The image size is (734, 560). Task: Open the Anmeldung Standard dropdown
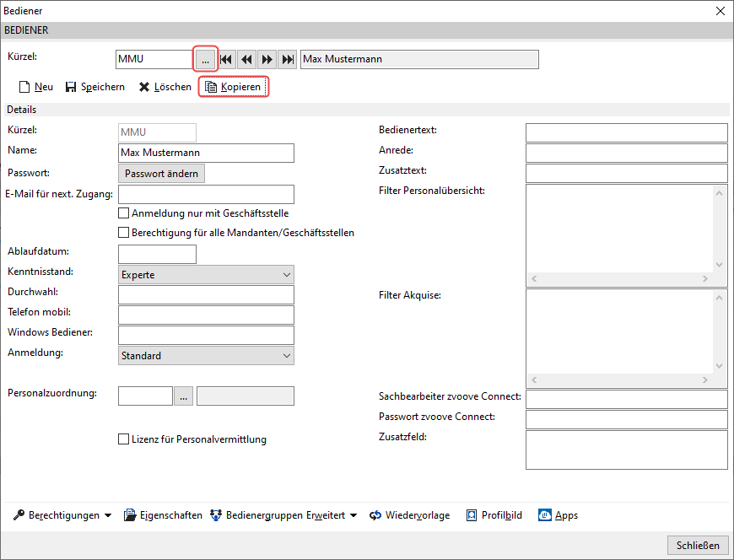pos(287,356)
